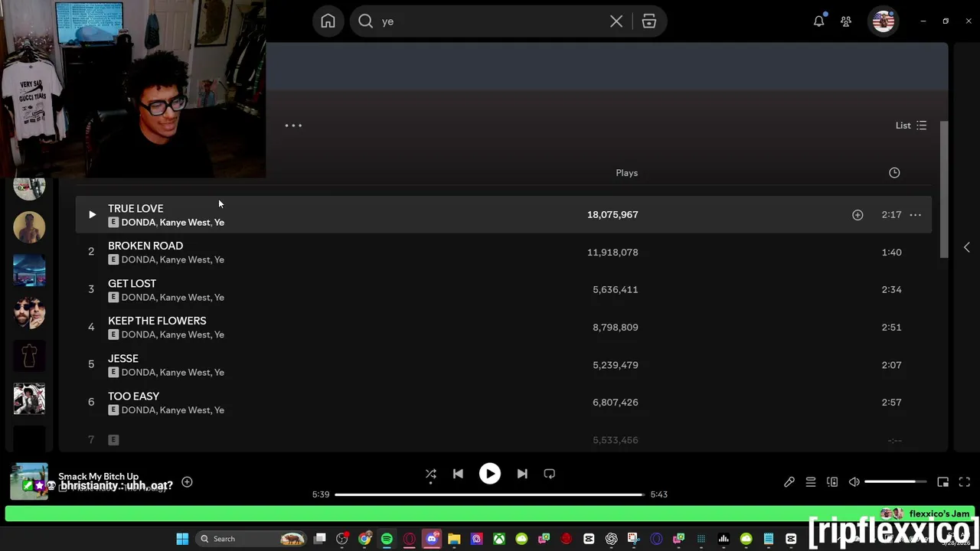The width and height of the screenshot is (980, 551).
Task: Open the Friend Activity people icon
Action: 846,21
